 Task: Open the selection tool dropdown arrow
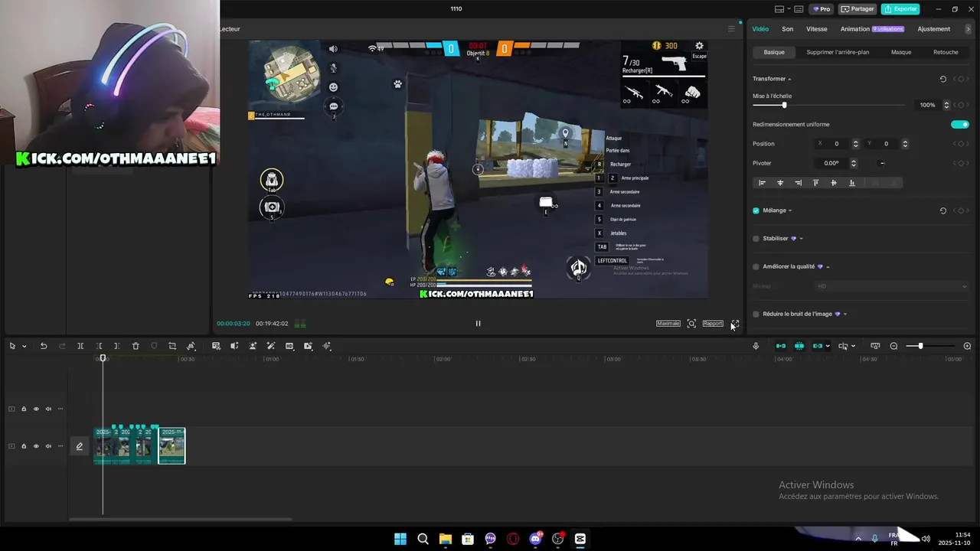pyautogui.click(x=24, y=347)
